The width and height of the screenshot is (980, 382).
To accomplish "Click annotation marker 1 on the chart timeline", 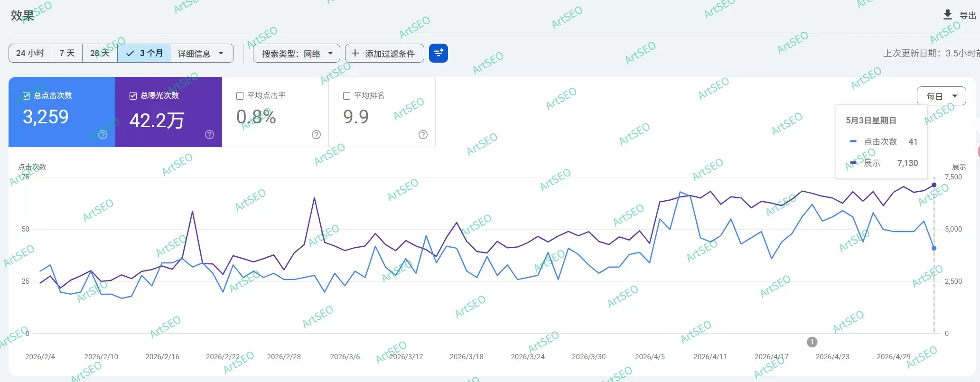I will coord(812,342).
